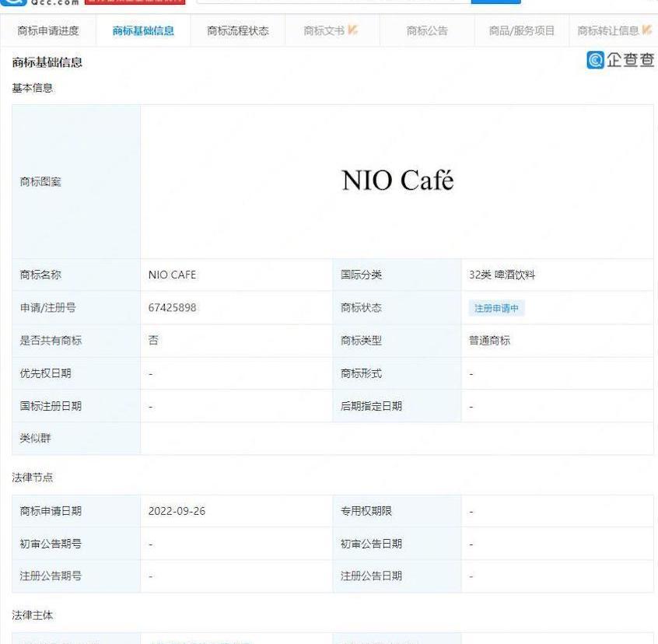Click the 注册申请中 status badge

[x=497, y=308]
